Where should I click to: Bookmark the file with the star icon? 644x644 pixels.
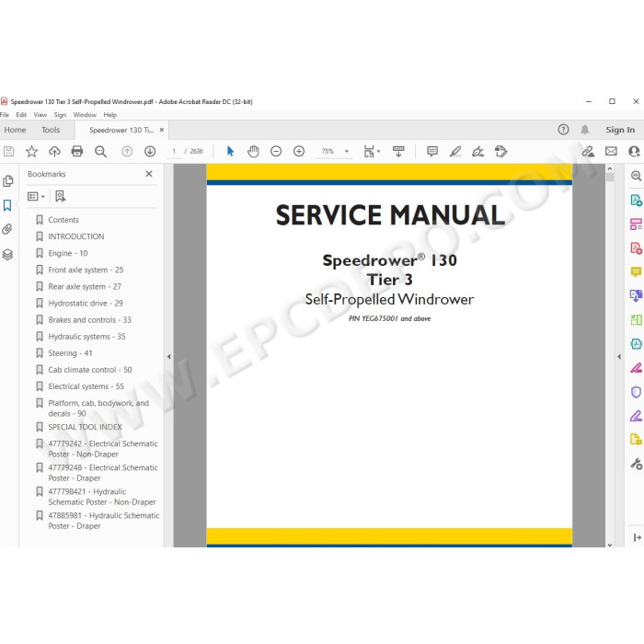pos(31,152)
